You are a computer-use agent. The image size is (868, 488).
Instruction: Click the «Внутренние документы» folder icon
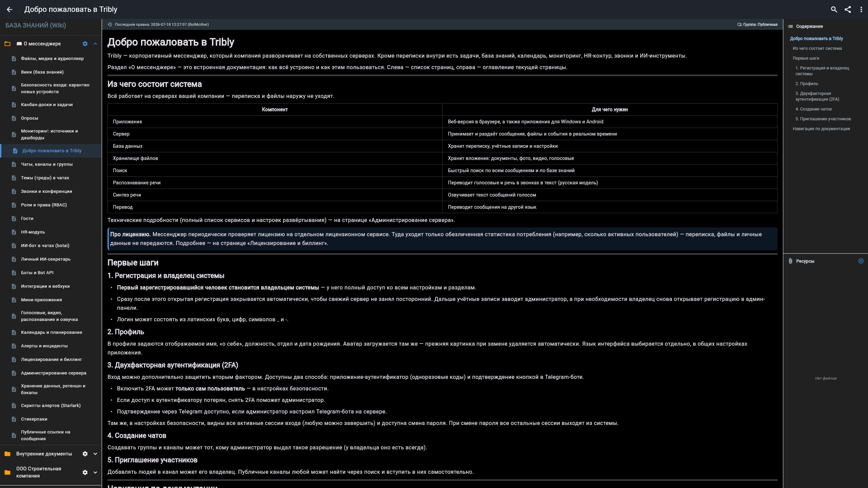click(x=7, y=454)
